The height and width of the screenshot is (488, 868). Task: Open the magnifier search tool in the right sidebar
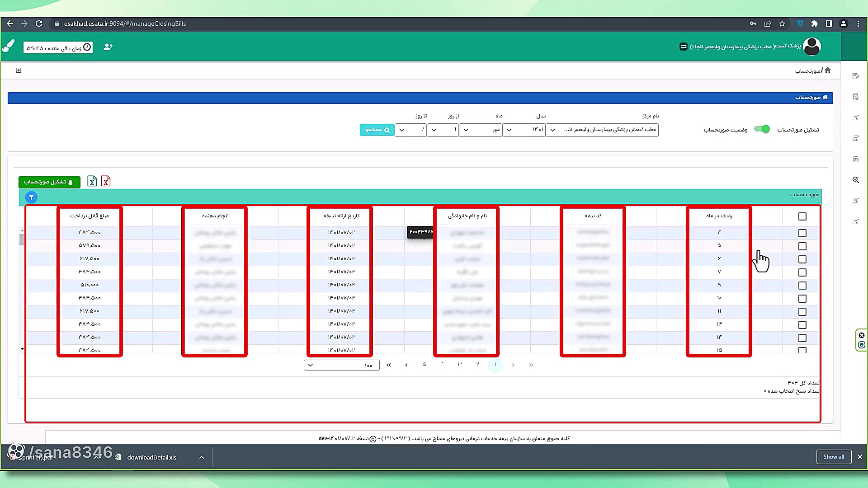856,180
